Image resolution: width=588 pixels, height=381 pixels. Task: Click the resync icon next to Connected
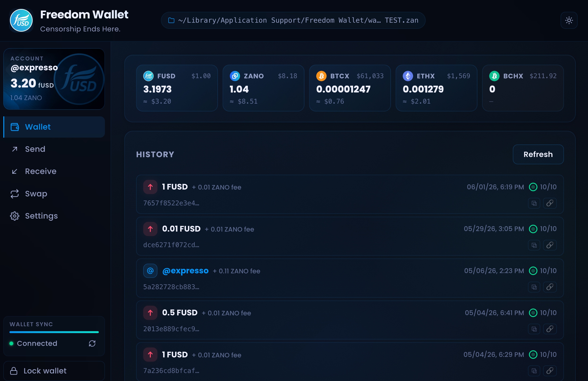pos(92,343)
